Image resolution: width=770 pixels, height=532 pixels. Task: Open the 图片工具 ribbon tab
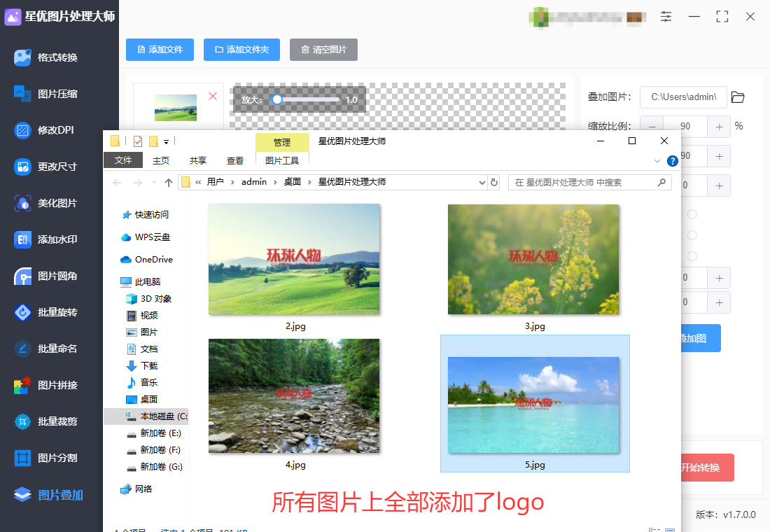tap(282, 160)
